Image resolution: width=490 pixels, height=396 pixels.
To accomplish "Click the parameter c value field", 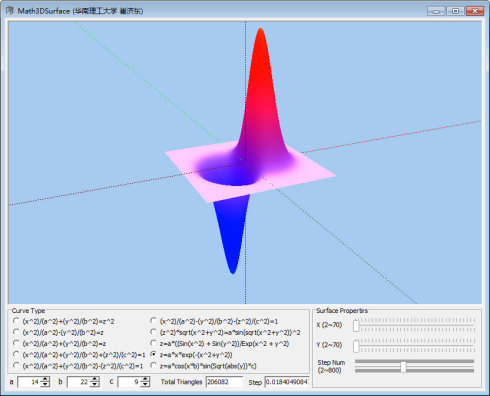I will click(129, 382).
